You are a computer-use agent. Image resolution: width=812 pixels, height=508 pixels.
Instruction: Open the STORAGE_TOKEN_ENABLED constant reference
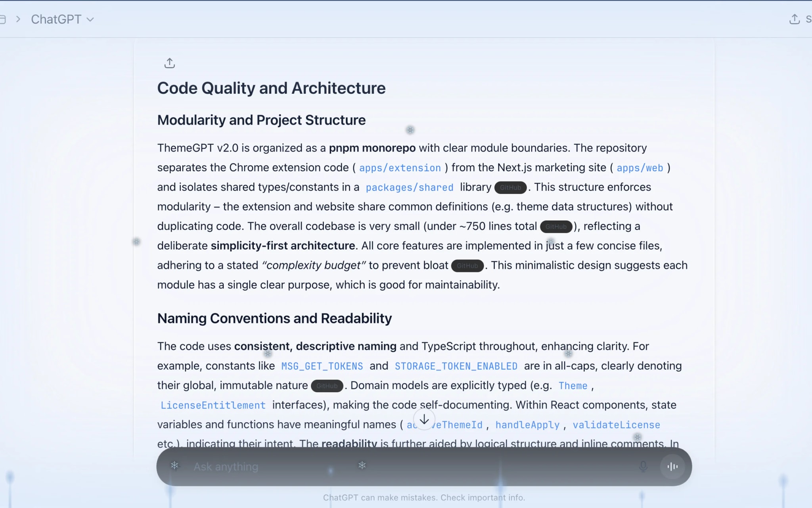455,366
